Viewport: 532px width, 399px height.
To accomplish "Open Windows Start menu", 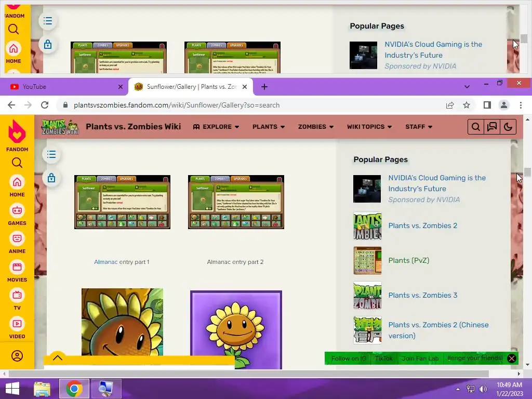I will 12,389.
